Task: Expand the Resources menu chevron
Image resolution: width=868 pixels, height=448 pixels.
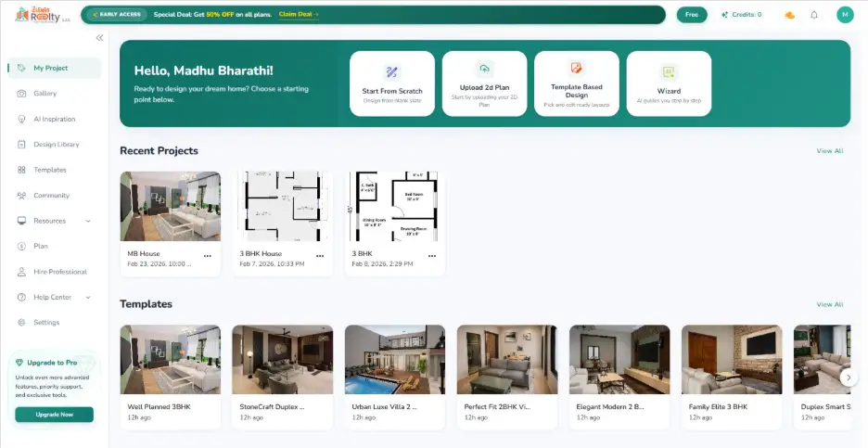Action: click(x=88, y=221)
